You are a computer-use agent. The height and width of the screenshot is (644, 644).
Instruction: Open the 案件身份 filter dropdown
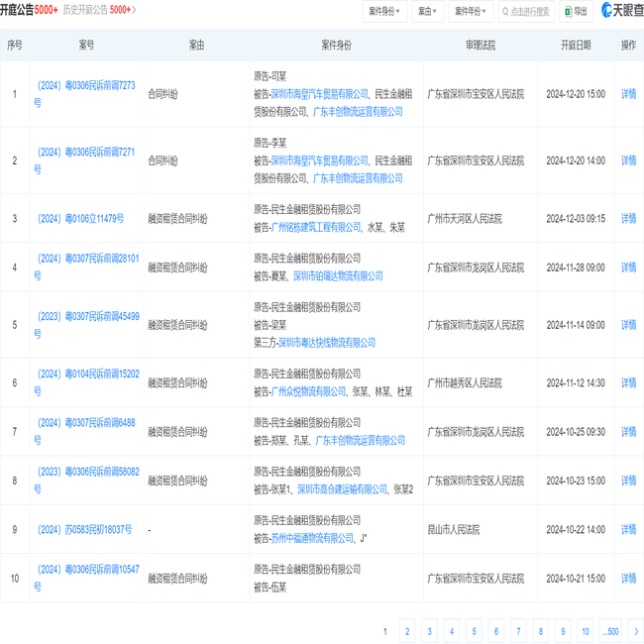pyautogui.click(x=384, y=12)
